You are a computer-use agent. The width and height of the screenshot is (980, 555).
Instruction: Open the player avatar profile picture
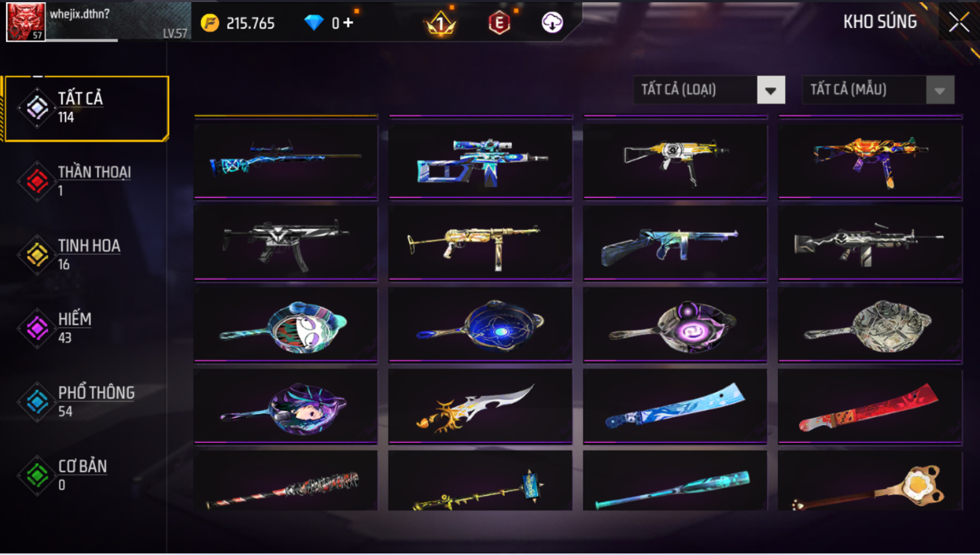point(26,21)
